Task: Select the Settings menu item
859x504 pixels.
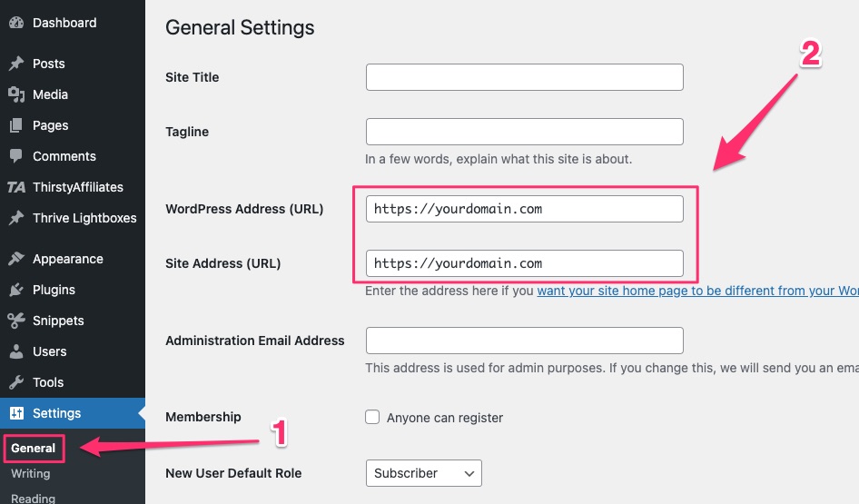Action: click(x=73, y=413)
